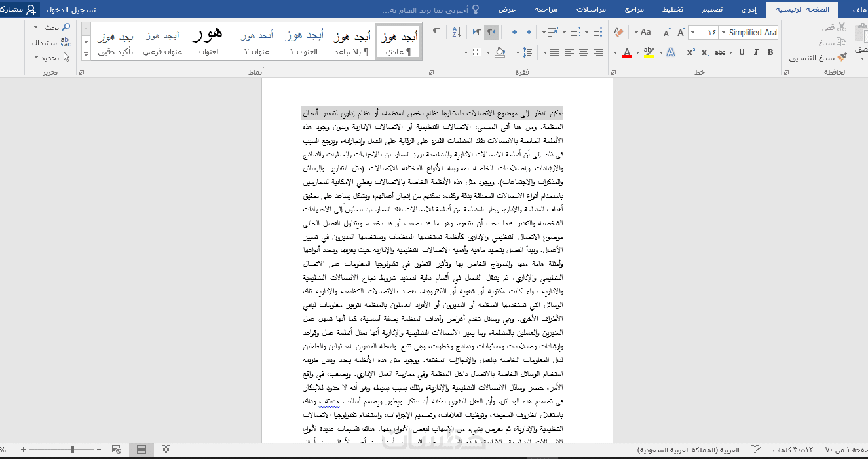The image size is (868, 459).
Task: Click the Decrease Font Size icon
Action: click(667, 32)
